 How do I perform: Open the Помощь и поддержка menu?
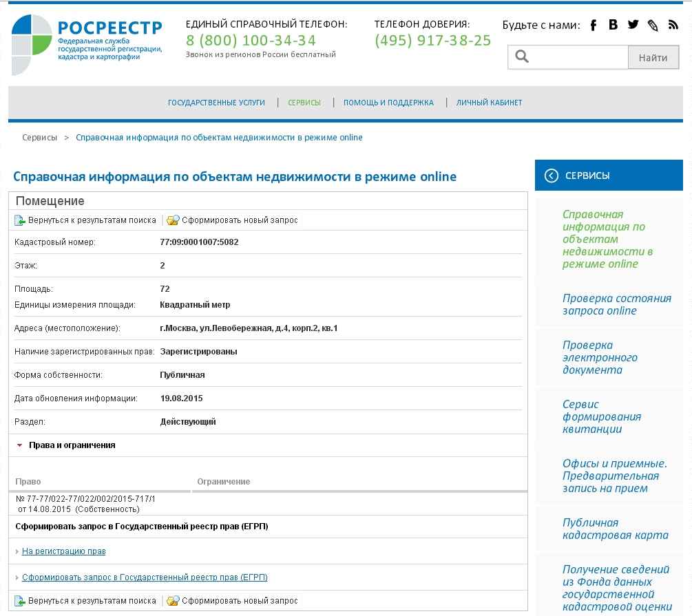point(388,103)
